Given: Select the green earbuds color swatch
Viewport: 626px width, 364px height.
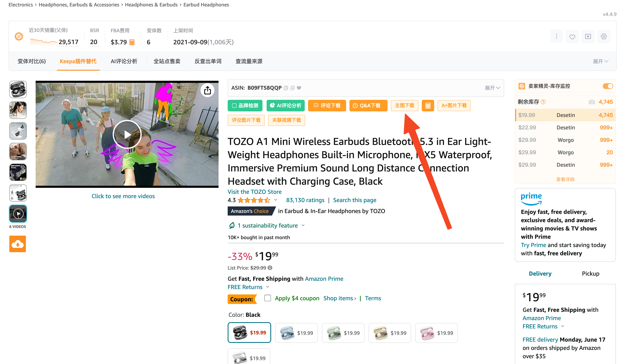Looking at the screenshot, I should click(343, 333).
